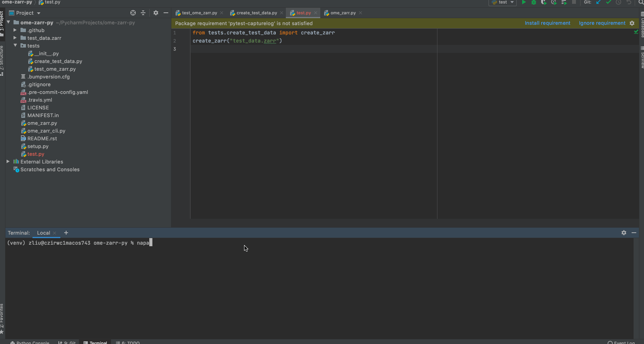Start debugging with the green bug icon

pos(533,2)
